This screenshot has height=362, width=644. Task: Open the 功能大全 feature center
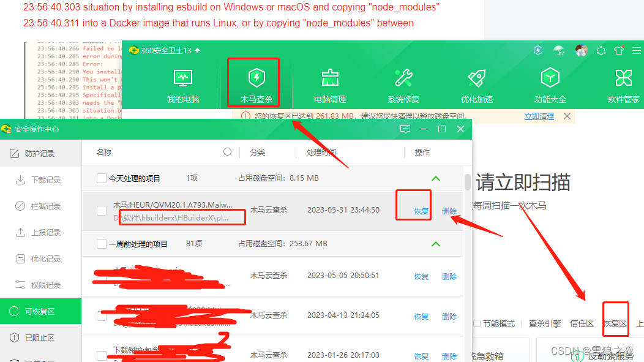point(550,82)
